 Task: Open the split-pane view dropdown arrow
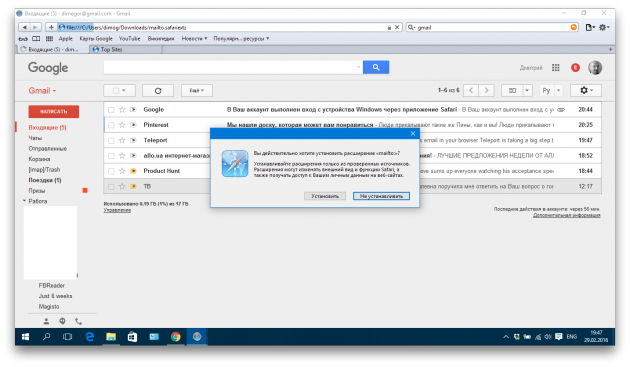coord(527,90)
